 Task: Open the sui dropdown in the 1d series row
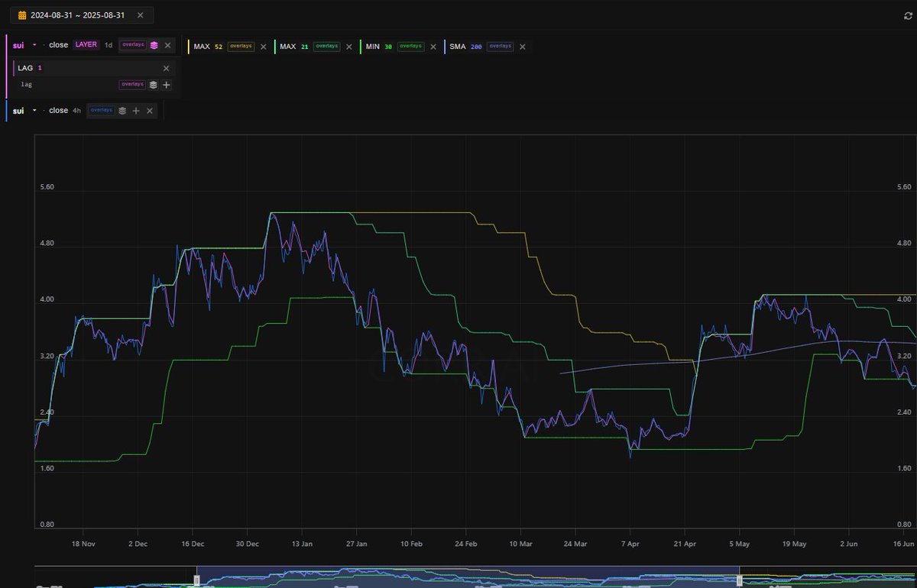point(34,46)
